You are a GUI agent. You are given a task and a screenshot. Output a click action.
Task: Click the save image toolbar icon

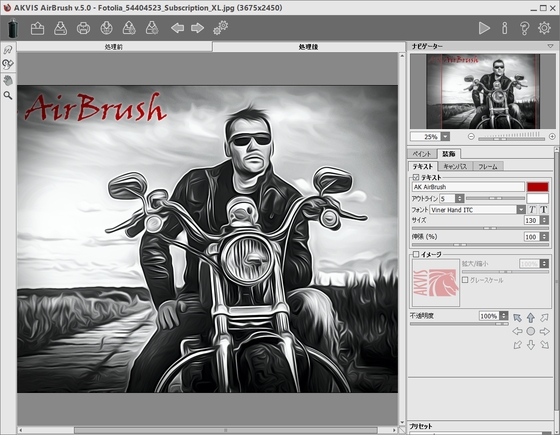click(x=60, y=28)
